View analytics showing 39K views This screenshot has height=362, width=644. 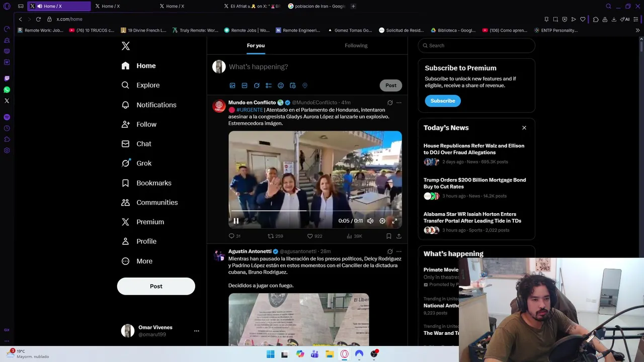point(354,236)
